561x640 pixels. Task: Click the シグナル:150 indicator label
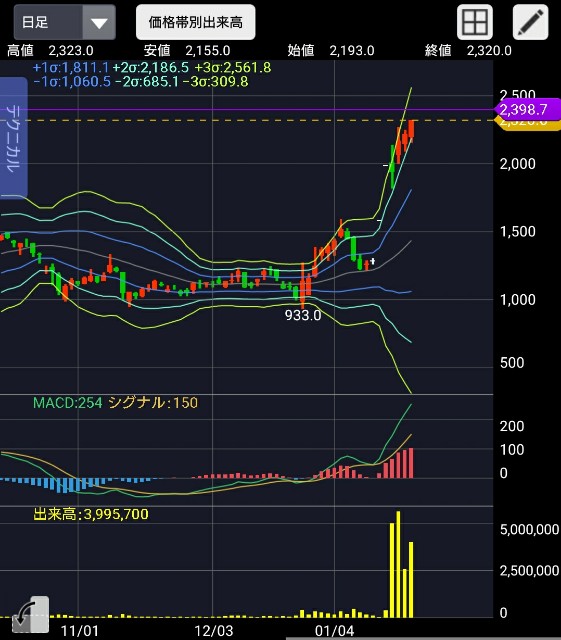[153, 403]
